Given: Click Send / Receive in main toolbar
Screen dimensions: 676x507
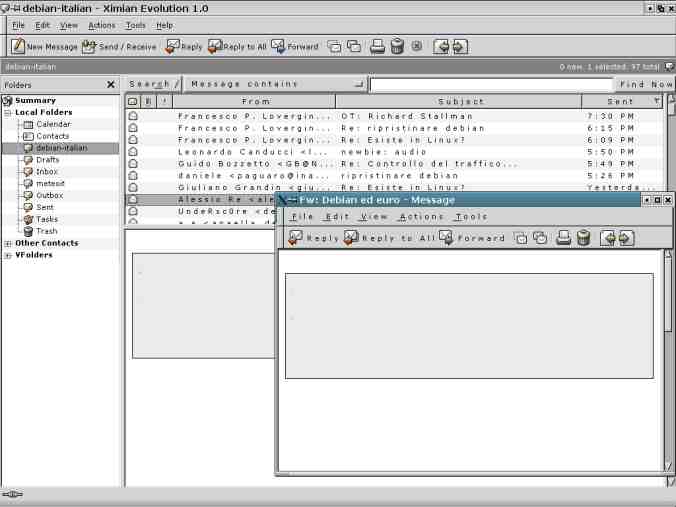Looking at the screenshot, I should pos(119,46).
